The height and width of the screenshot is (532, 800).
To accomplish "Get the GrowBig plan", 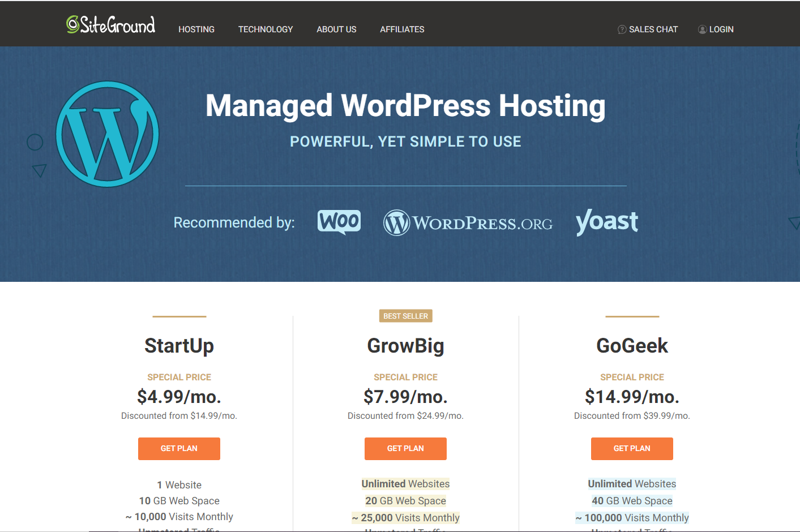I will (x=405, y=448).
